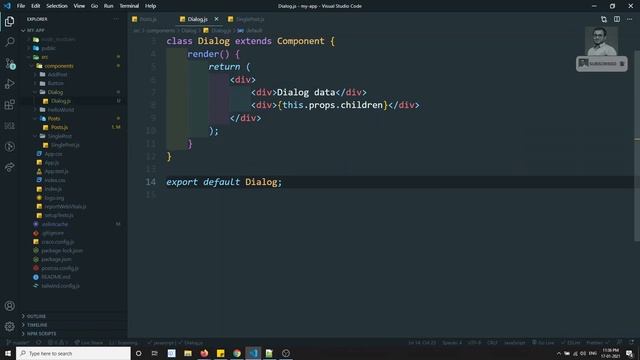Open the Run and Debug view
The height and width of the screenshot is (360, 640).
pyautogui.click(x=9, y=84)
